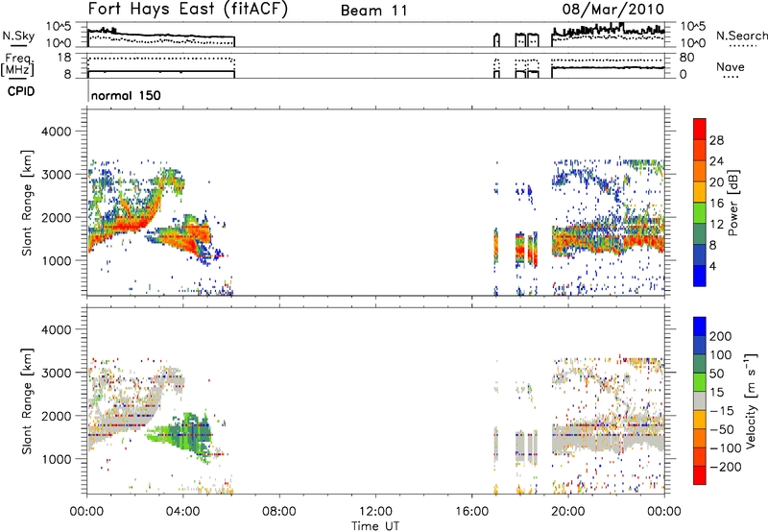Click the '-15' velocity colorbar tick
This screenshot has height=532, width=768.
722,410
